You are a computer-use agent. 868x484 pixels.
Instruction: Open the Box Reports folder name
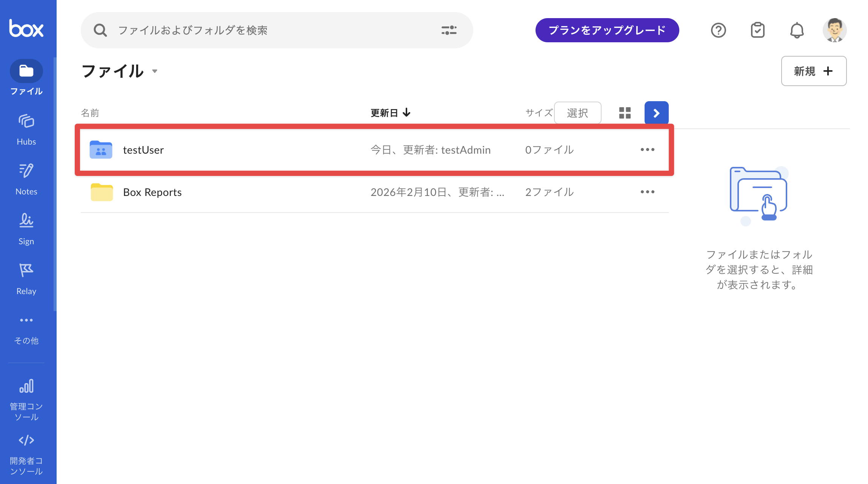(x=152, y=192)
